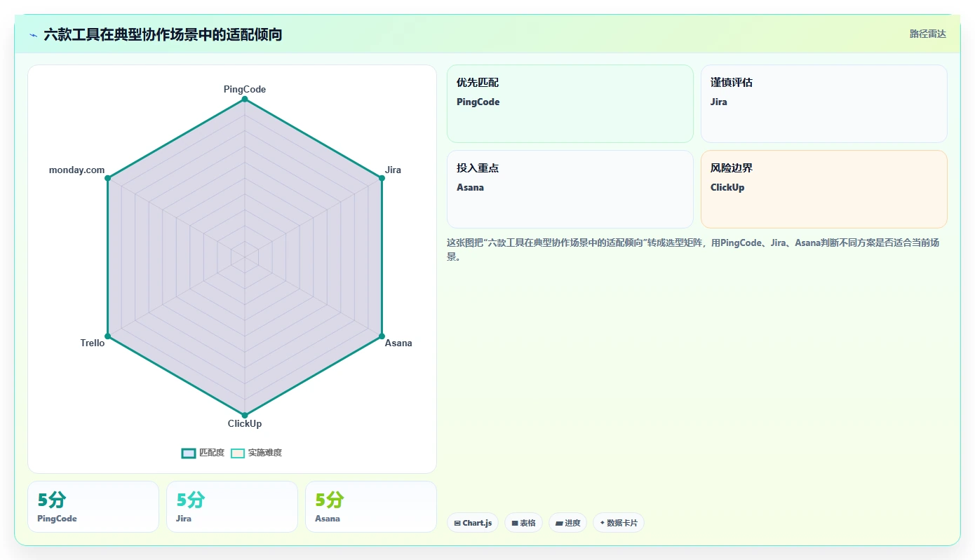The width and height of the screenshot is (975, 560).
Task: Click the 进度 tag chip
Action: point(567,523)
